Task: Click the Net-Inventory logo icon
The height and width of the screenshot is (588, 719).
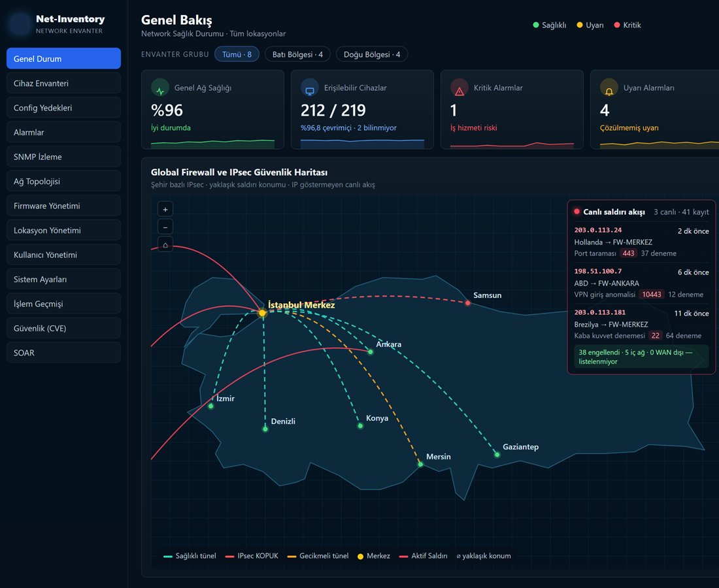Action: click(20, 24)
